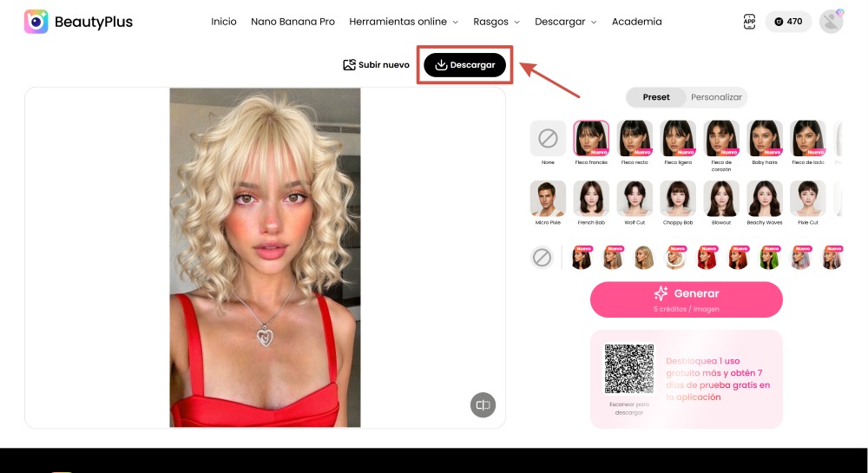Click 'Desbloquea 1 uso gratuito' promo text

pyautogui.click(x=718, y=379)
